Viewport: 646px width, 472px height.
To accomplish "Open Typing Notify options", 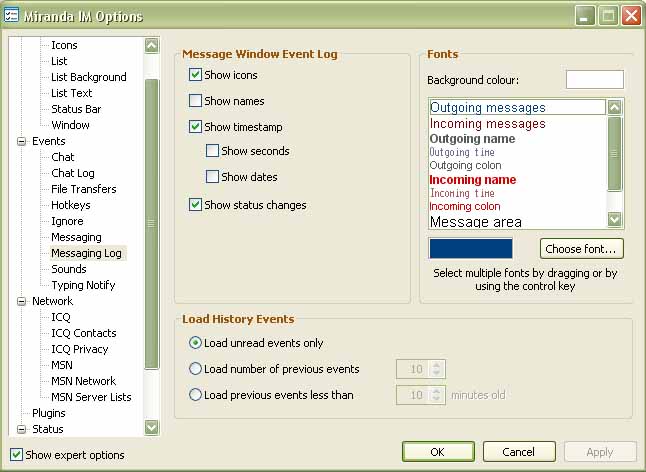I will [x=83, y=285].
